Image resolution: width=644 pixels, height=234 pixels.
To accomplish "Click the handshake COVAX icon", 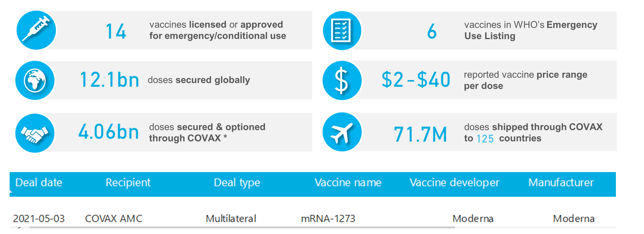I will pos(35,133).
